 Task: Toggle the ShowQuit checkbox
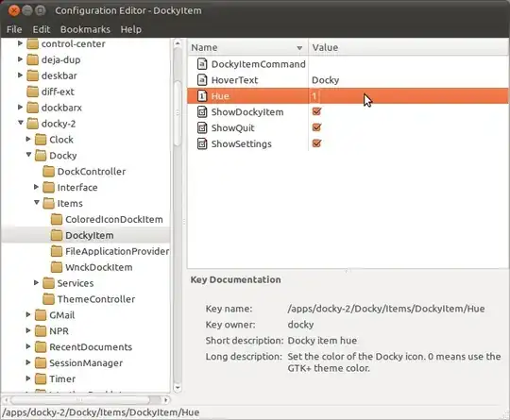pyautogui.click(x=316, y=127)
